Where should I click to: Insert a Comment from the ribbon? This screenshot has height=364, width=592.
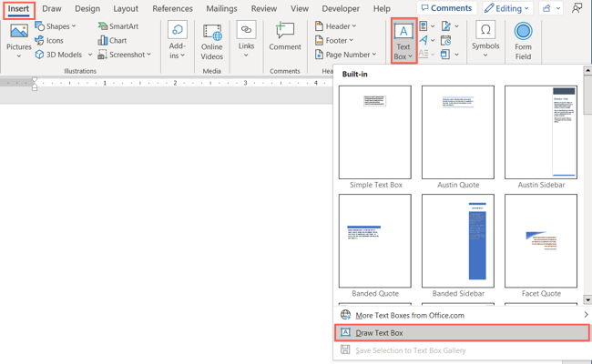(284, 37)
